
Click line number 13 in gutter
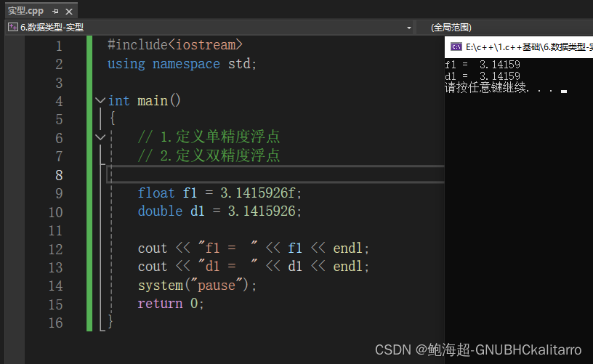(55, 267)
